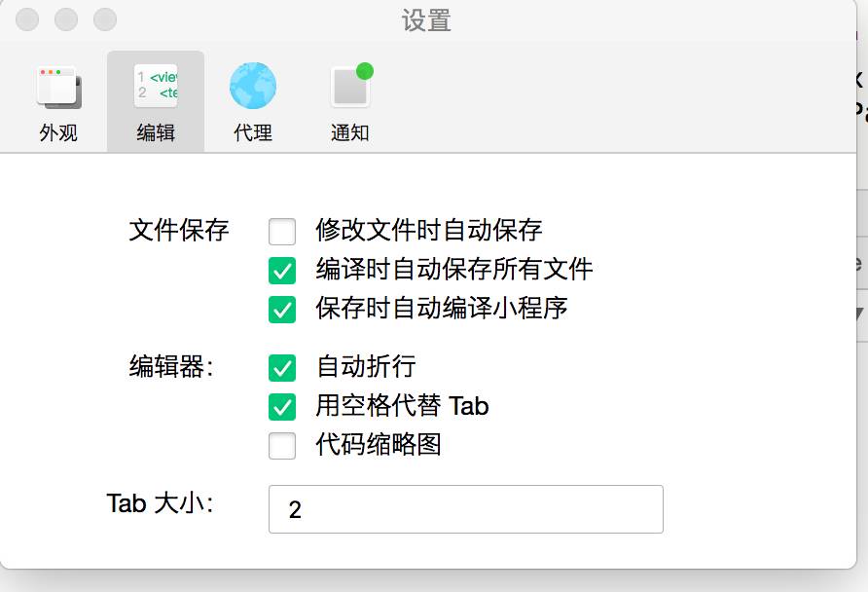Switch to the 通知 tab label
Screen dimensions: 868x592
coord(350,133)
